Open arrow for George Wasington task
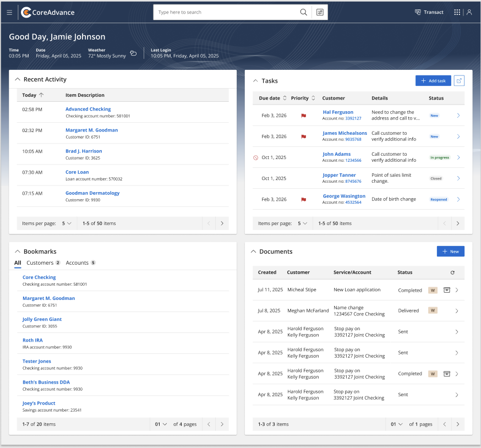Image resolution: width=481 pixels, height=448 pixels. click(458, 199)
